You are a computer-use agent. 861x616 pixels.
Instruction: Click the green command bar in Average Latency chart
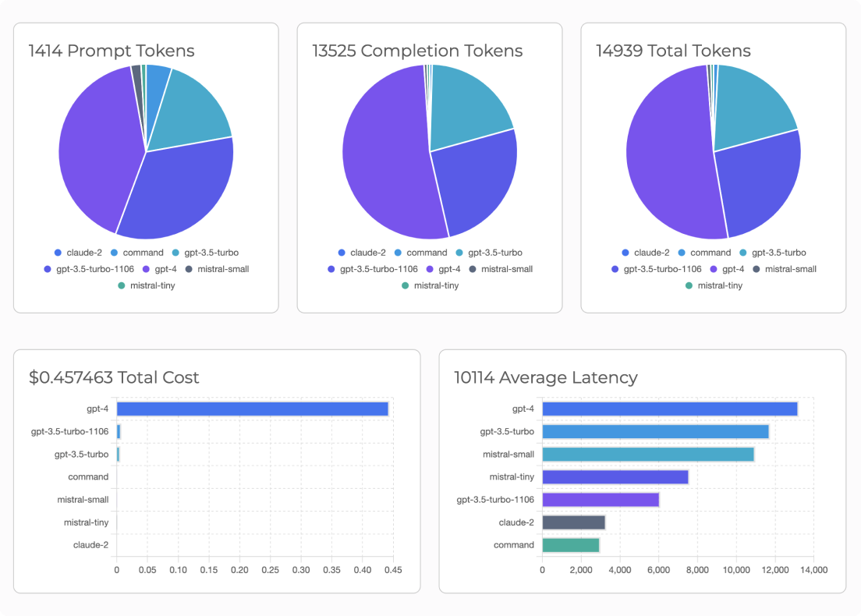coord(569,545)
